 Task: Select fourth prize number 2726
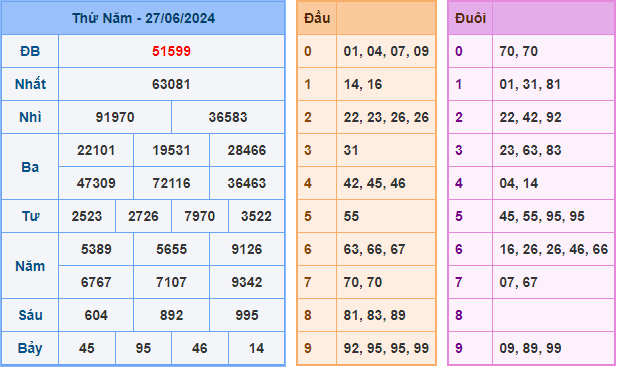143,216
